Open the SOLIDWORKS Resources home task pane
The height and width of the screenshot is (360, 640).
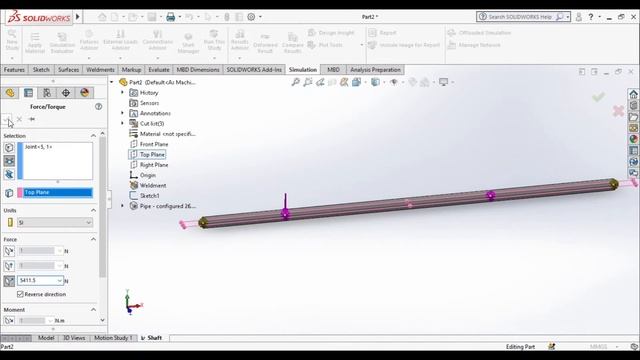point(633,94)
